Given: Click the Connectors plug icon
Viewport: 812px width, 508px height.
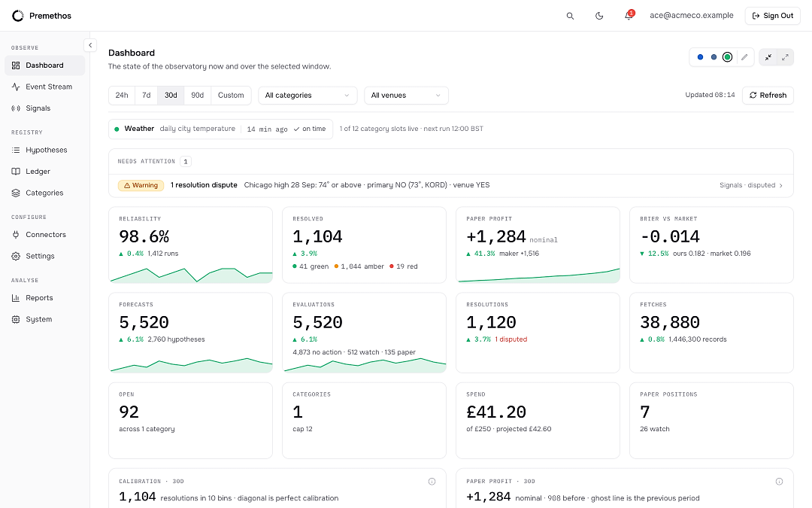Looking at the screenshot, I should click(16, 234).
